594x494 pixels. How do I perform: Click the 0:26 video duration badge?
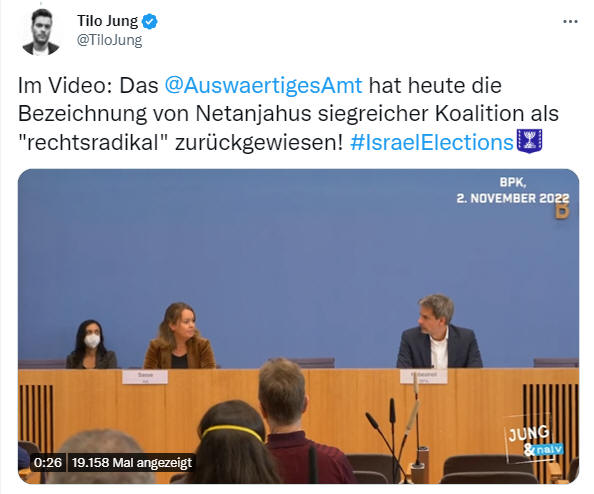(x=48, y=463)
